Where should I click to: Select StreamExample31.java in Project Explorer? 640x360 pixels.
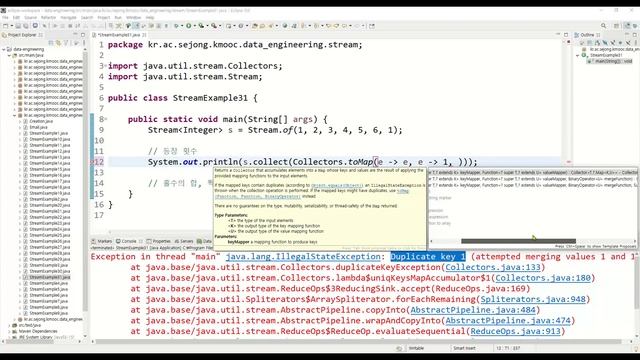(49, 277)
